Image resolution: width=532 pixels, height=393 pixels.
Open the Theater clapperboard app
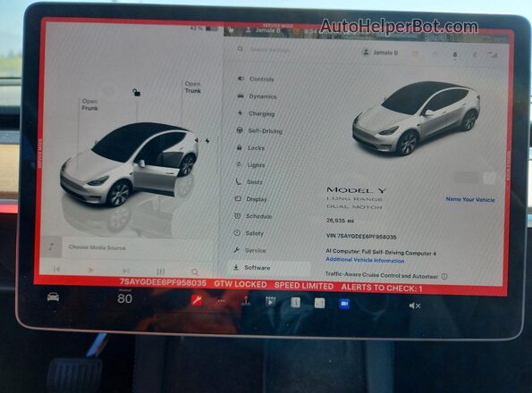[270, 301]
